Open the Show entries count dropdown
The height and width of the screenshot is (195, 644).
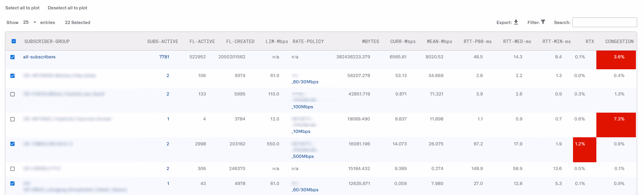coord(30,22)
